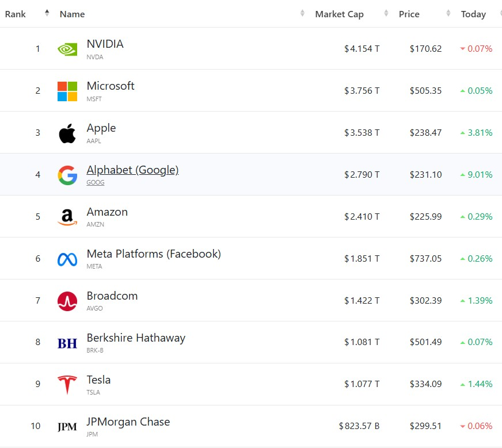
Task: Click the AMZN ticker symbol
Action: (x=96, y=224)
